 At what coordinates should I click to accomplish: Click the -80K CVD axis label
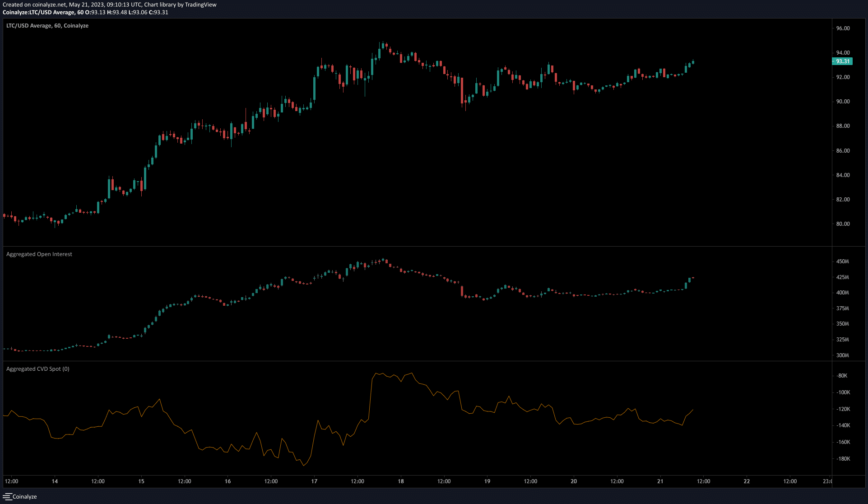[x=842, y=376]
